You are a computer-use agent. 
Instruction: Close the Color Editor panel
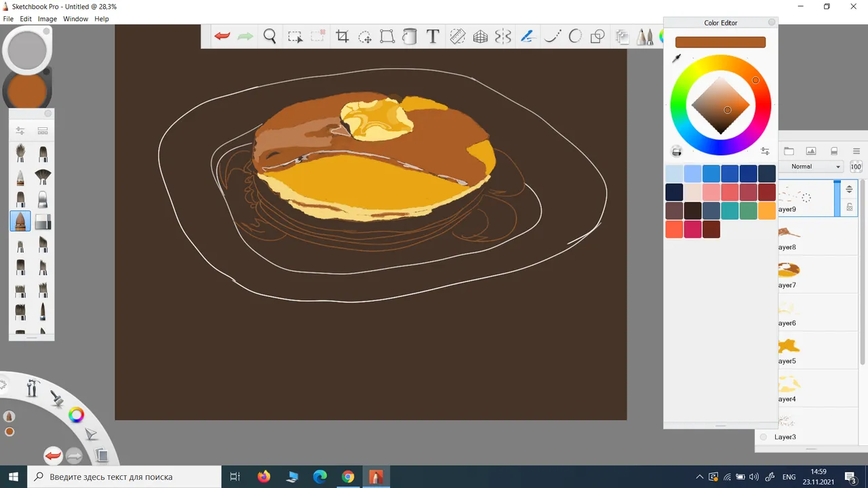point(772,22)
